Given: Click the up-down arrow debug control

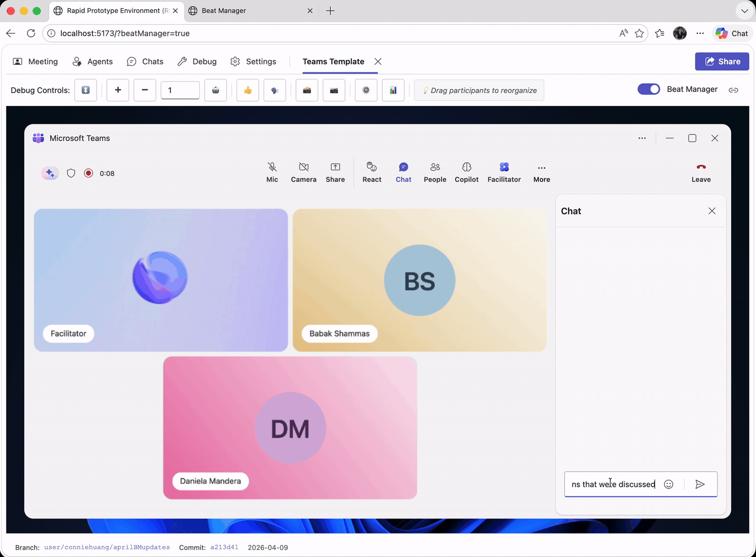Looking at the screenshot, I should [x=86, y=90].
